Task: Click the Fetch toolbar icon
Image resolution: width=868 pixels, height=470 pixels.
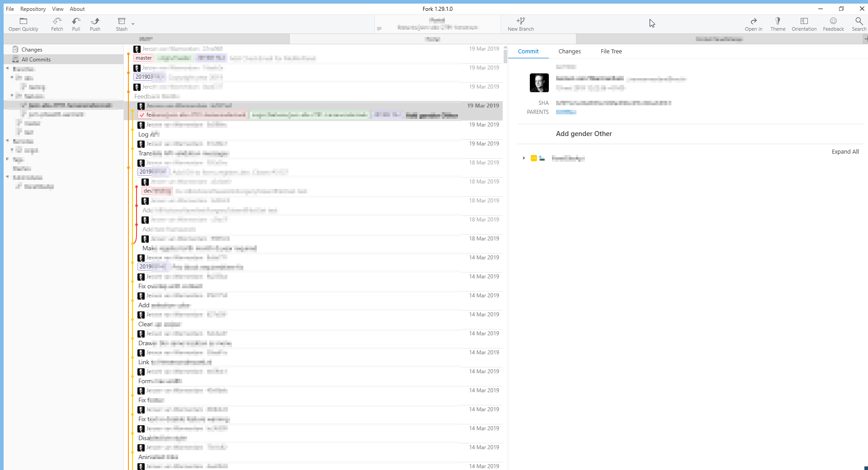Action: [57, 24]
